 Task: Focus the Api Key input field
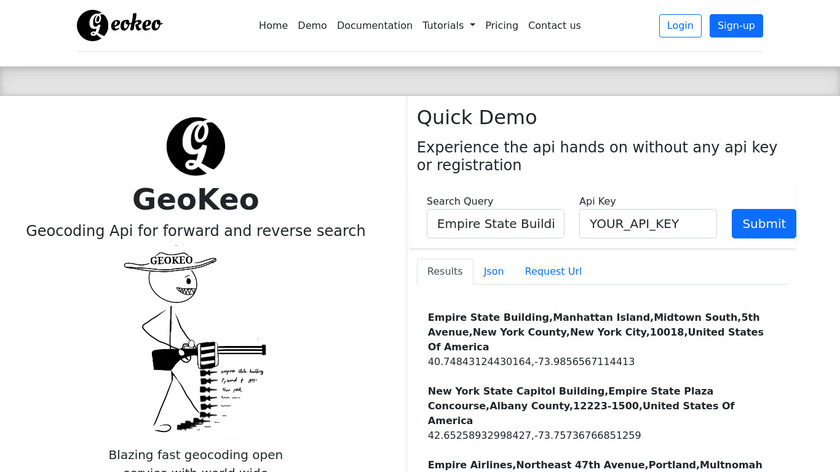click(x=648, y=223)
